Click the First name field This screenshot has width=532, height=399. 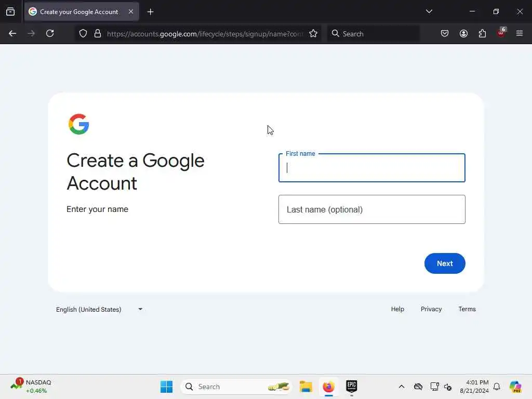pyautogui.click(x=372, y=168)
